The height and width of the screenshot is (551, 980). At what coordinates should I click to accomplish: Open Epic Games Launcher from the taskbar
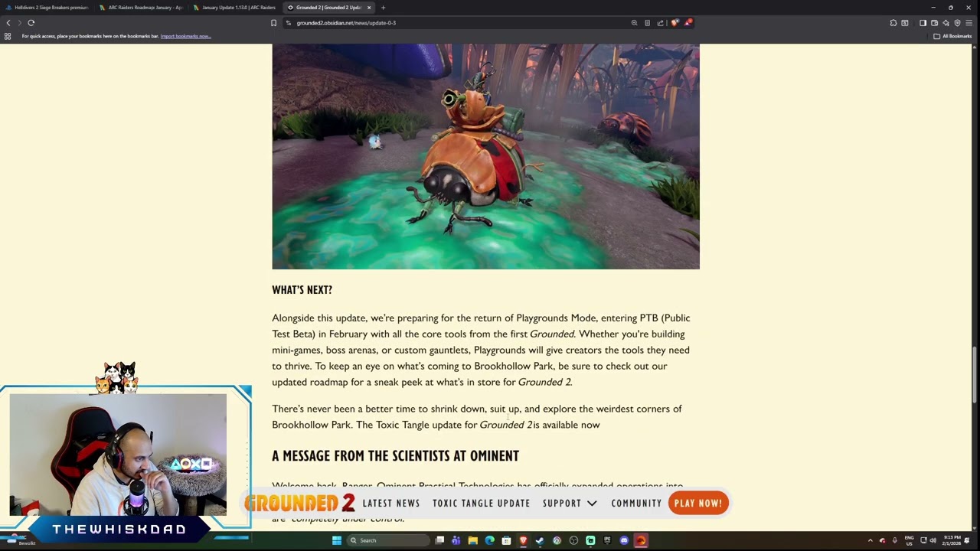tap(607, 540)
